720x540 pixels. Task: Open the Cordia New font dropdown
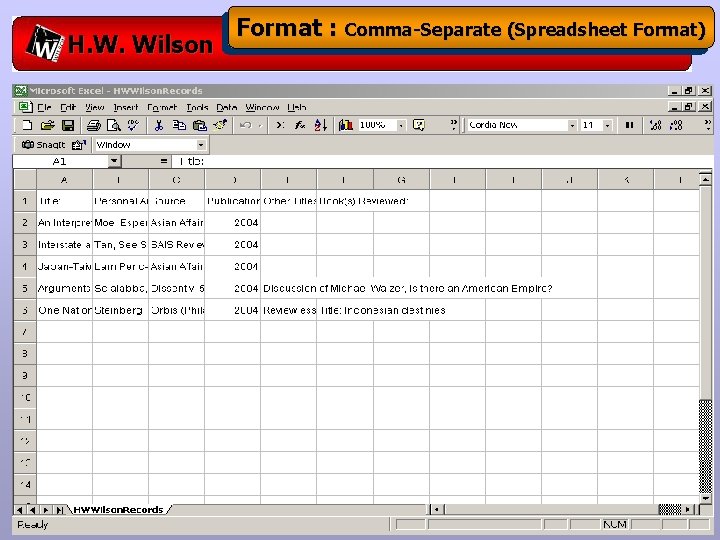tap(572, 125)
